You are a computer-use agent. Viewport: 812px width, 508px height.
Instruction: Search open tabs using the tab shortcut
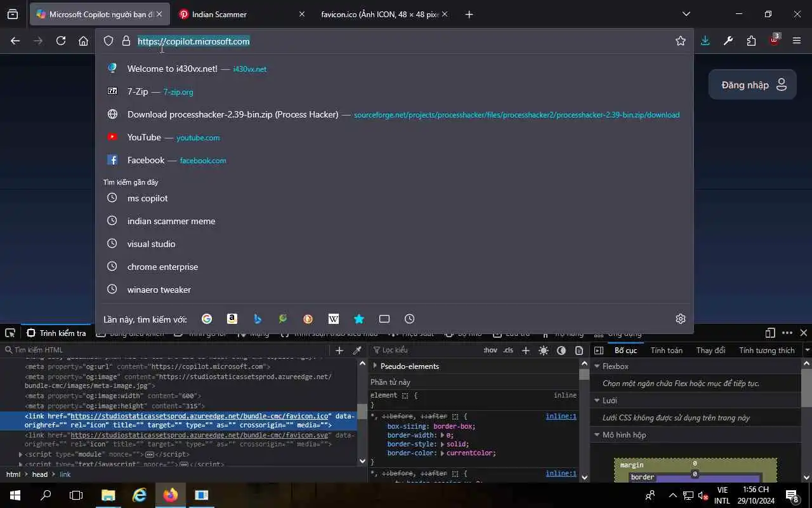pos(384,319)
